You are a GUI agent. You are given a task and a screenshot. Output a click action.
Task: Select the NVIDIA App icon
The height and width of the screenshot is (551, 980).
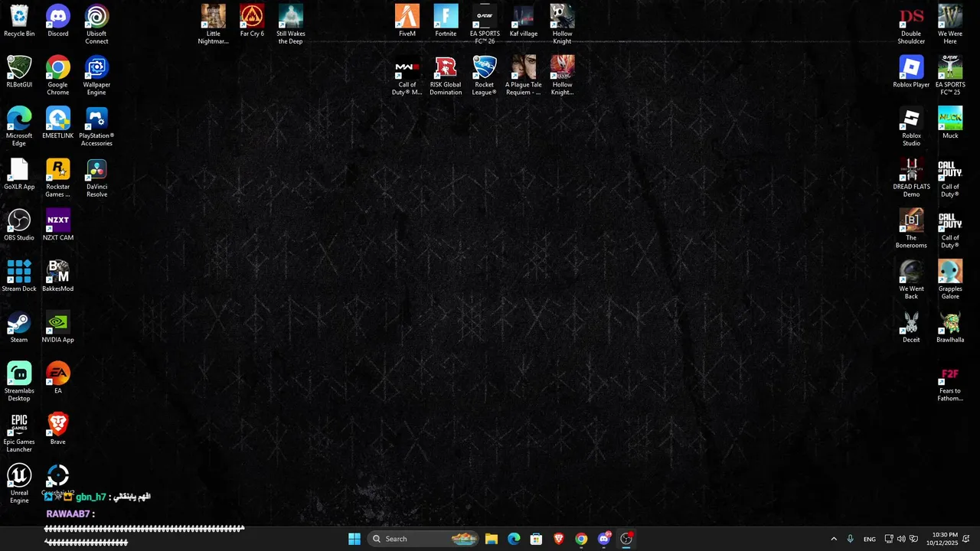[x=58, y=328]
